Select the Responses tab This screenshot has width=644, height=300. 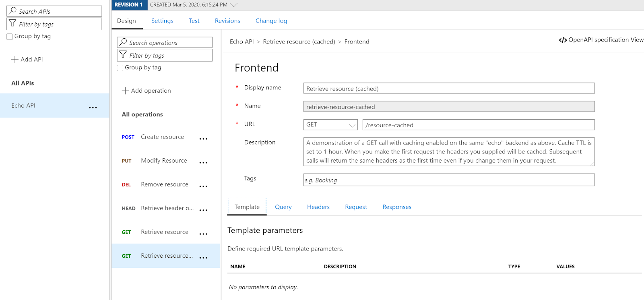(396, 207)
